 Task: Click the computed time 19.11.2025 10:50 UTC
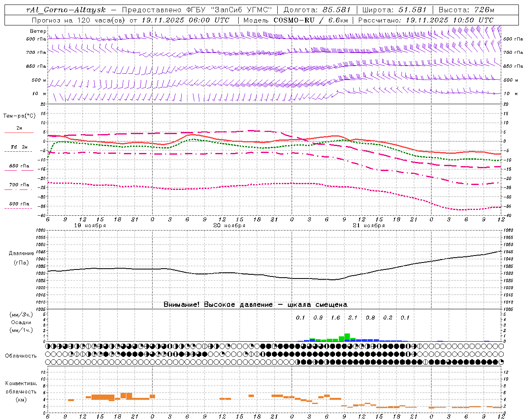450,20
